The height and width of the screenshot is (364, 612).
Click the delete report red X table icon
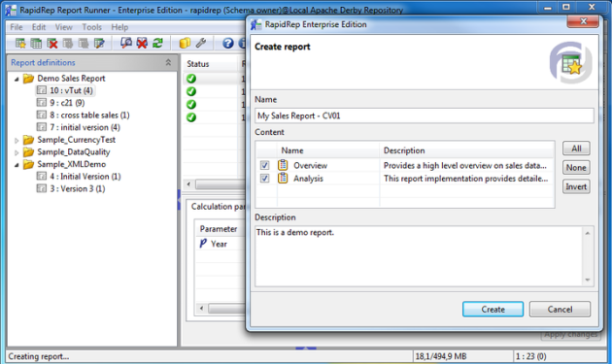[x=51, y=44]
